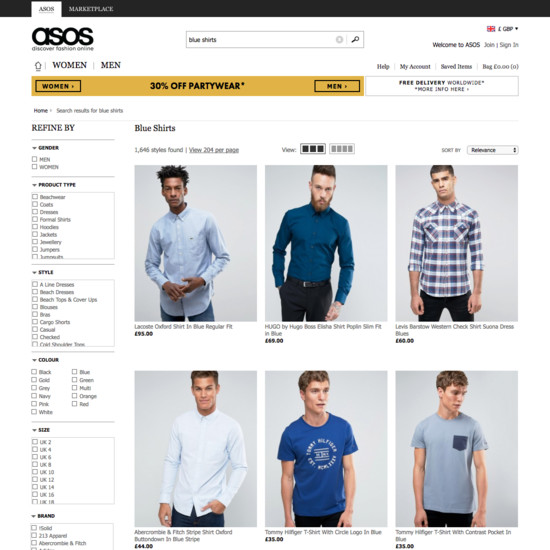The image size is (550, 550).
Task: Collapse the Colour filter section
Action: [34, 360]
